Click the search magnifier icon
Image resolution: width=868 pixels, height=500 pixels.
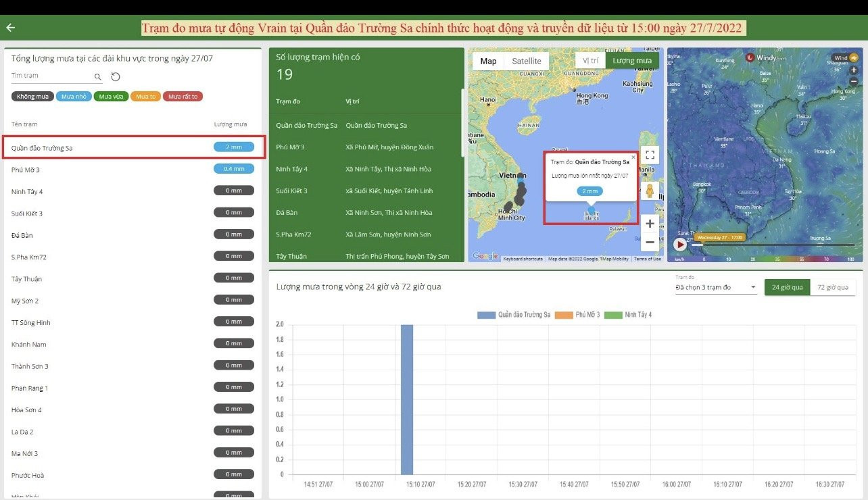pyautogui.click(x=97, y=77)
